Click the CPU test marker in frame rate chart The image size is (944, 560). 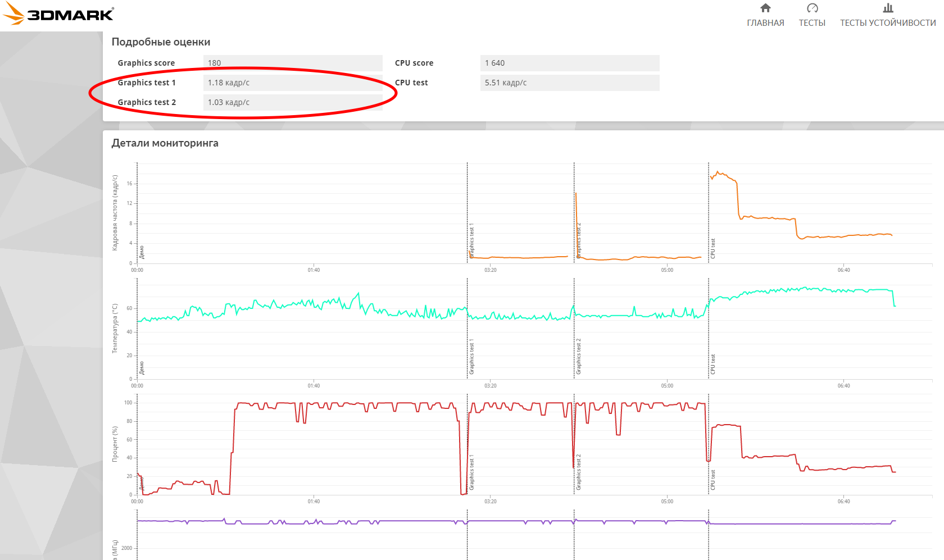(712, 249)
